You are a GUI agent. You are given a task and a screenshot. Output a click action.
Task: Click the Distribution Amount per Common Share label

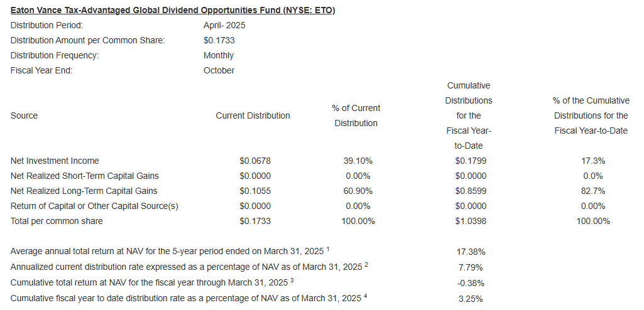click(x=87, y=40)
